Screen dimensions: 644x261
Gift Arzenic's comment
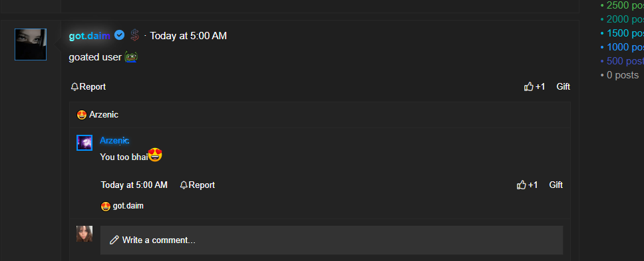coord(556,185)
